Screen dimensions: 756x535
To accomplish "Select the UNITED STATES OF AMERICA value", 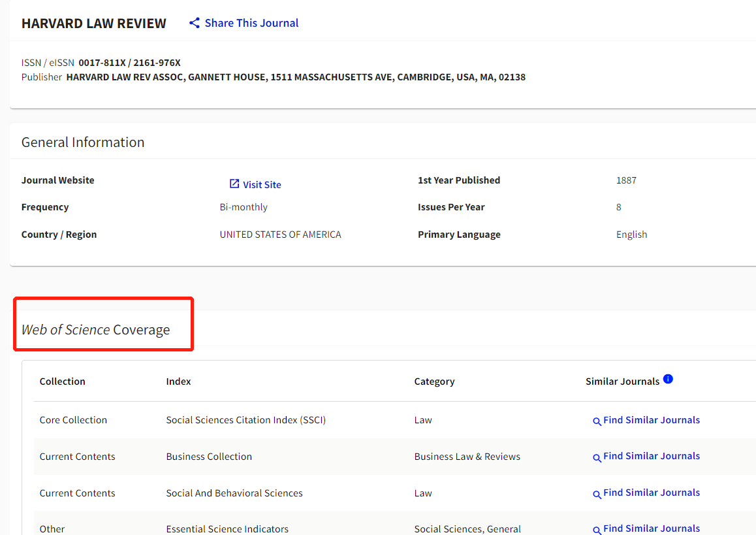I will coord(280,235).
